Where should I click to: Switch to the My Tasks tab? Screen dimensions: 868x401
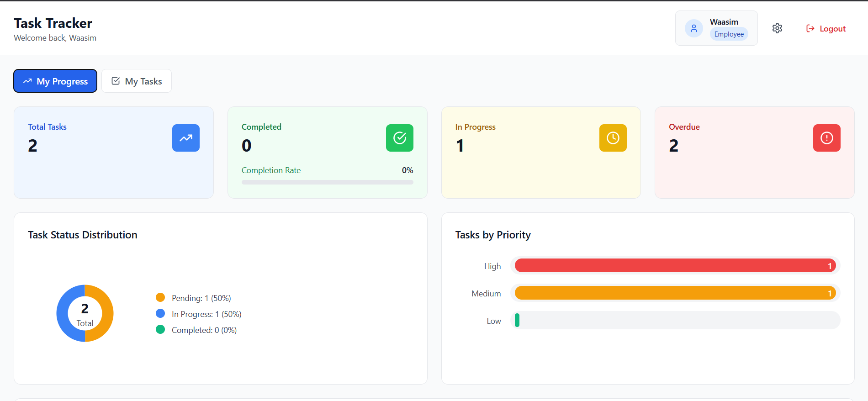137,81
